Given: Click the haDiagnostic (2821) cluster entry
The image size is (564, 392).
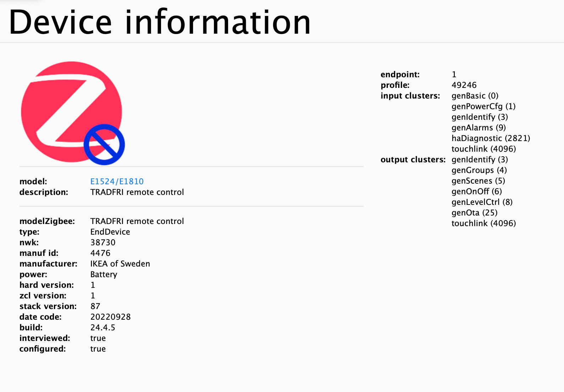Looking at the screenshot, I should tap(491, 138).
